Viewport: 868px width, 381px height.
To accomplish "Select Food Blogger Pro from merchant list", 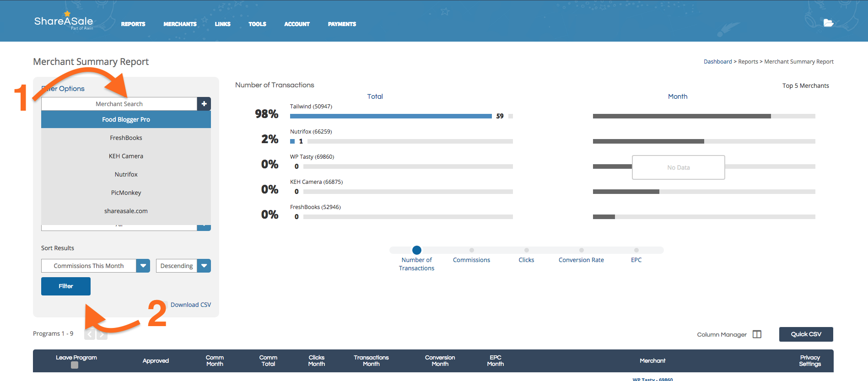I will click(x=126, y=119).
